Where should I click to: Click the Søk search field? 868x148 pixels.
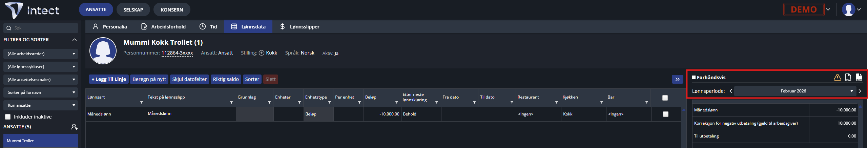(41, 28)
